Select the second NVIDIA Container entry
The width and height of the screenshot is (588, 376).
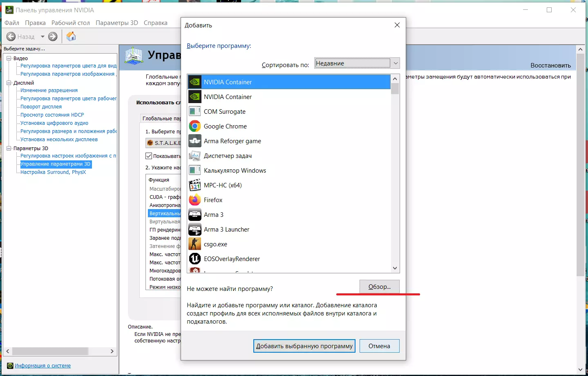coord(289,97)
